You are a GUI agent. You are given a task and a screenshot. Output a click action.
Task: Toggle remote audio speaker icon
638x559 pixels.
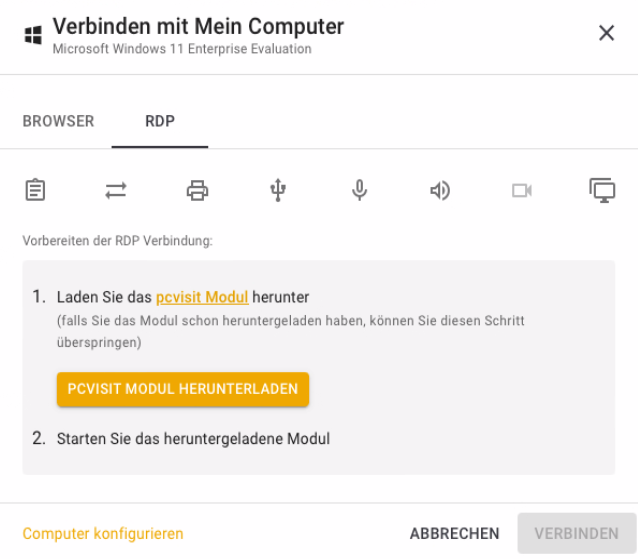pyautogui.click(x=440, y=190)
